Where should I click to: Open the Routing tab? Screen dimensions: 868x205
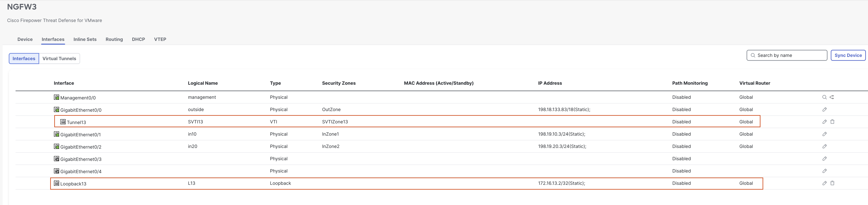point(114,39)
